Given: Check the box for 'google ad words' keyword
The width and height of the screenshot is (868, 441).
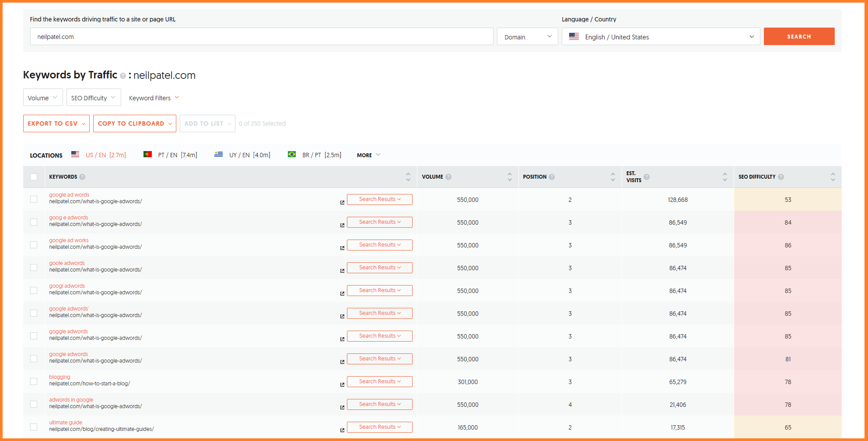Looking at the screenshot, I should point(34,199).
